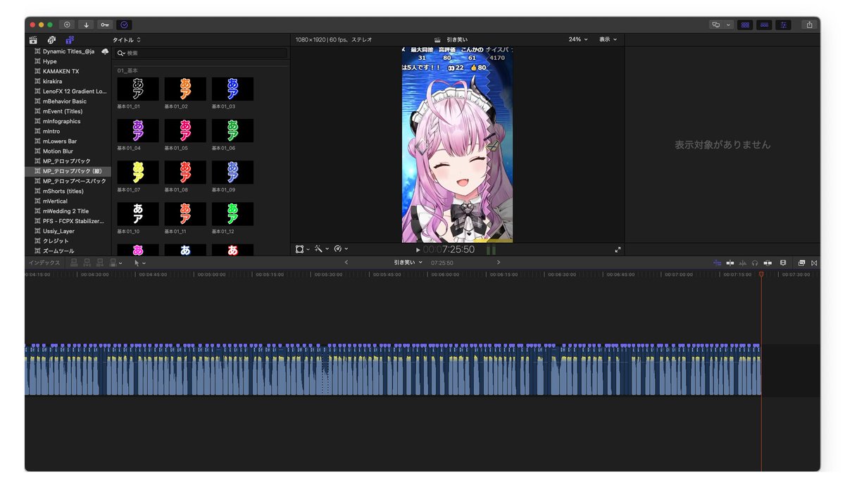The image size is (845, 504).
Task: Click the timeline playhead marker
Action: (x=761, y=274)
